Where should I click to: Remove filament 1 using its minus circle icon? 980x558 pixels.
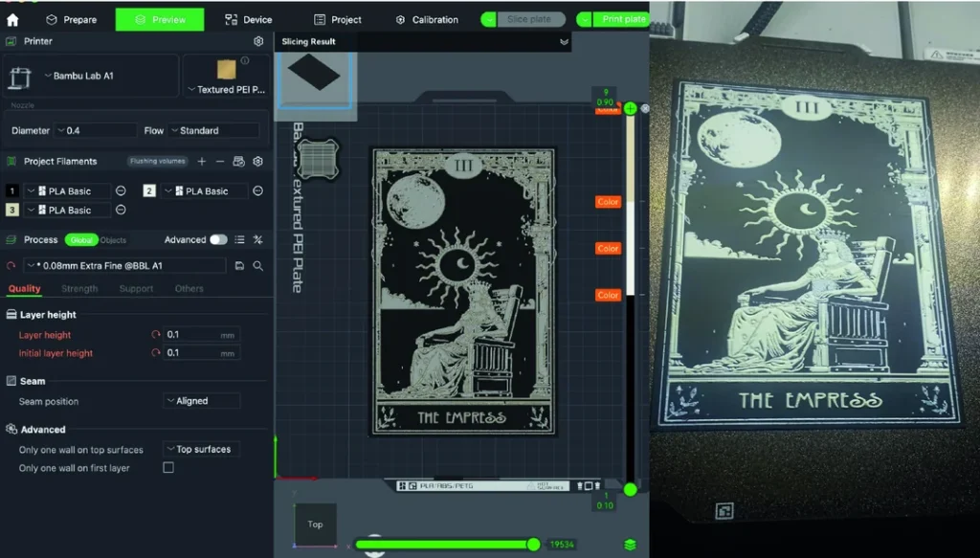(x=121, y=191)
